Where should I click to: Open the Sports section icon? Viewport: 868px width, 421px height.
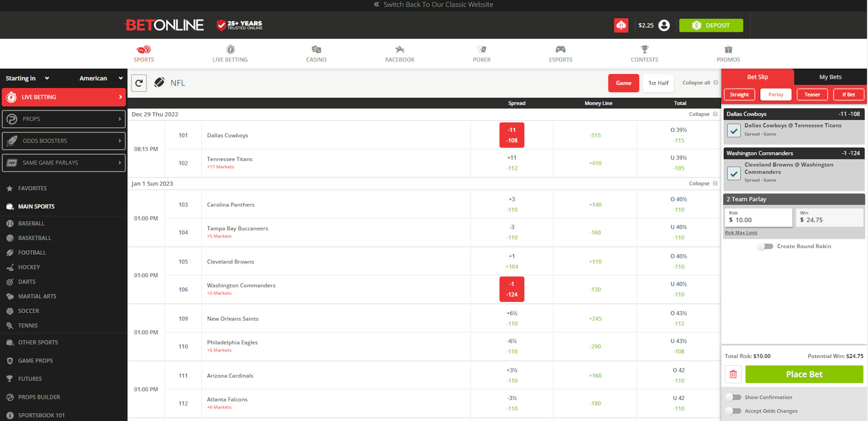pos(144,49)
